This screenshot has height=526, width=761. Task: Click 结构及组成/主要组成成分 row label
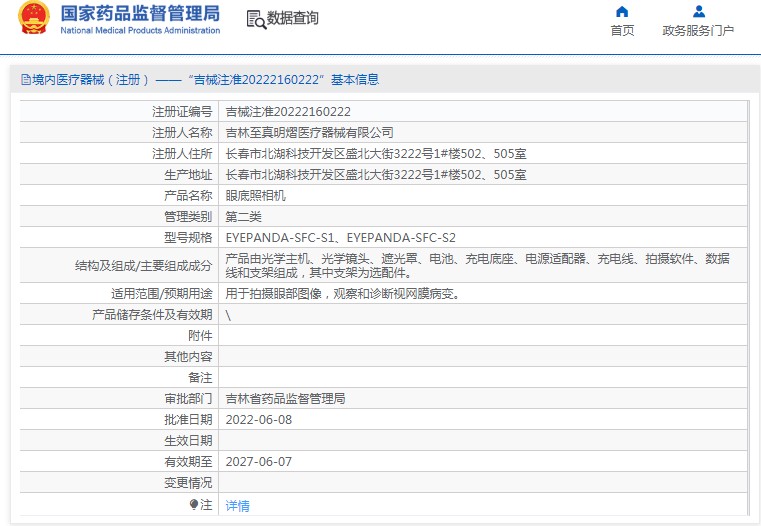pyautogui.click(x=143, y=266)
